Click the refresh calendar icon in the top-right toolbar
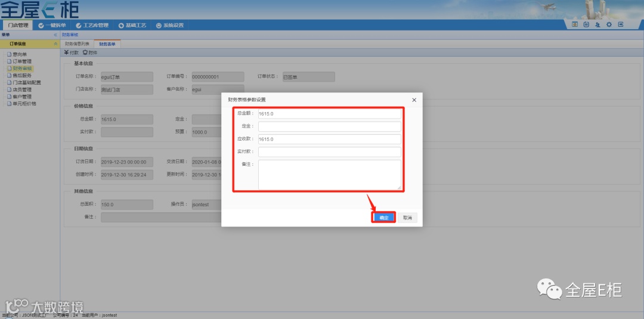Image resolution: width=644 pixels, height=319 pixels. [x=586, y=24]
